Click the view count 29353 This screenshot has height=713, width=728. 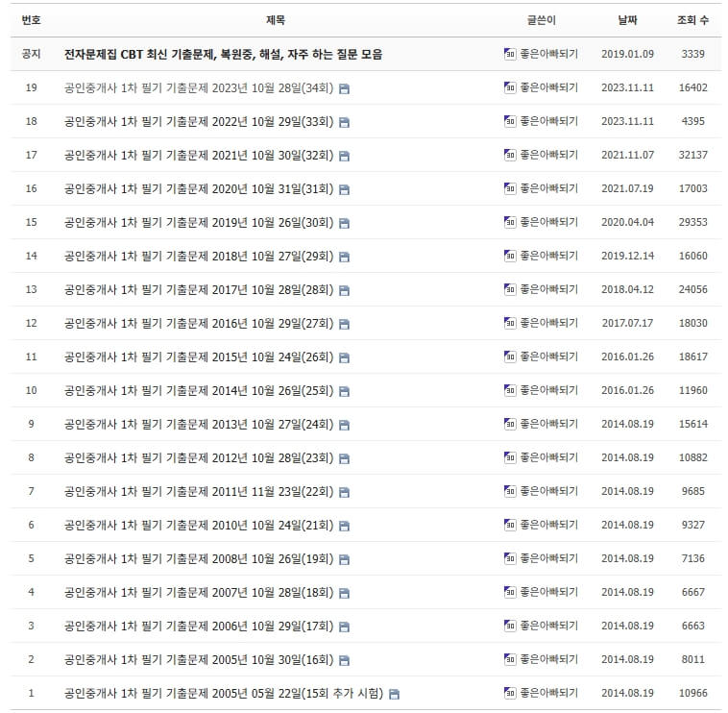[x=693, y=222]
